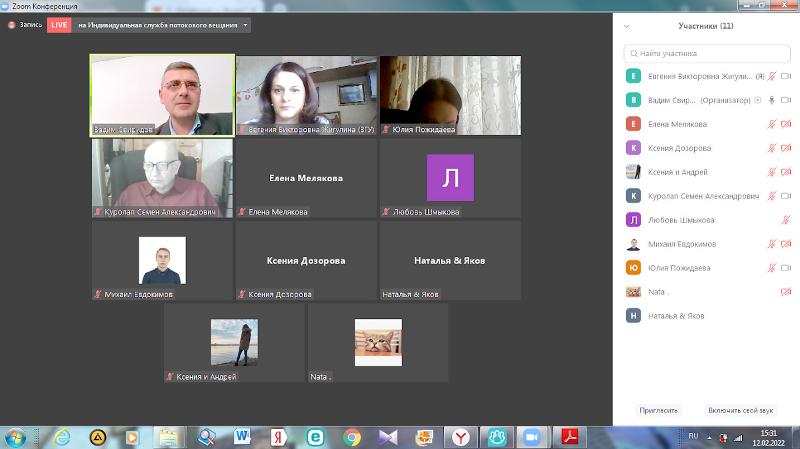
Task: Toggle video for Михаил Евдокимов in list
Action: [x=785, y=244]
